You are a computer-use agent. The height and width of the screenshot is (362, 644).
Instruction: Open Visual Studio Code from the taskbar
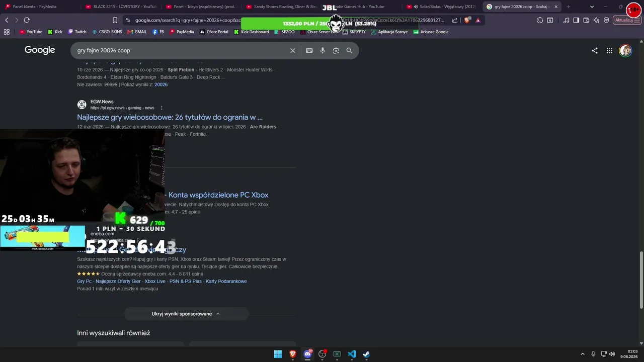pos(352,354)
